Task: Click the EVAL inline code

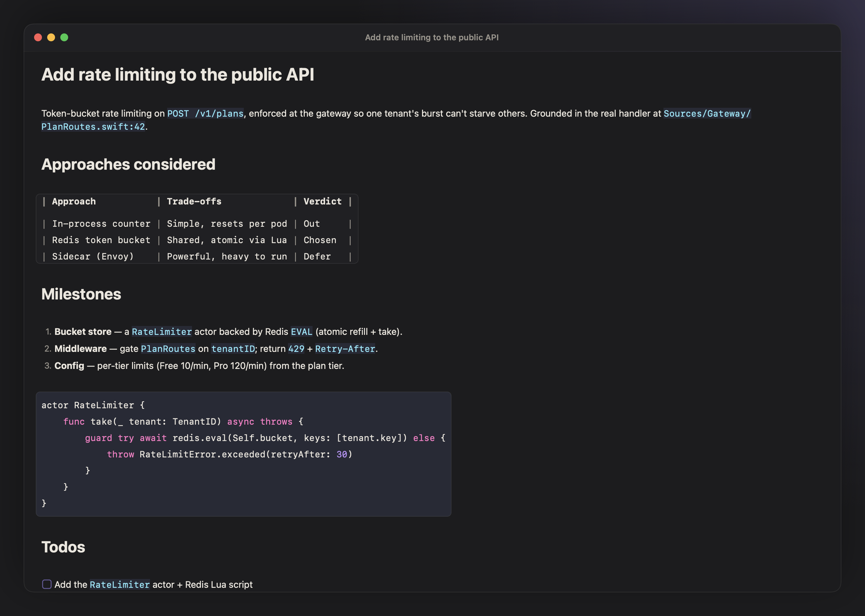Action: coord(301,332)
